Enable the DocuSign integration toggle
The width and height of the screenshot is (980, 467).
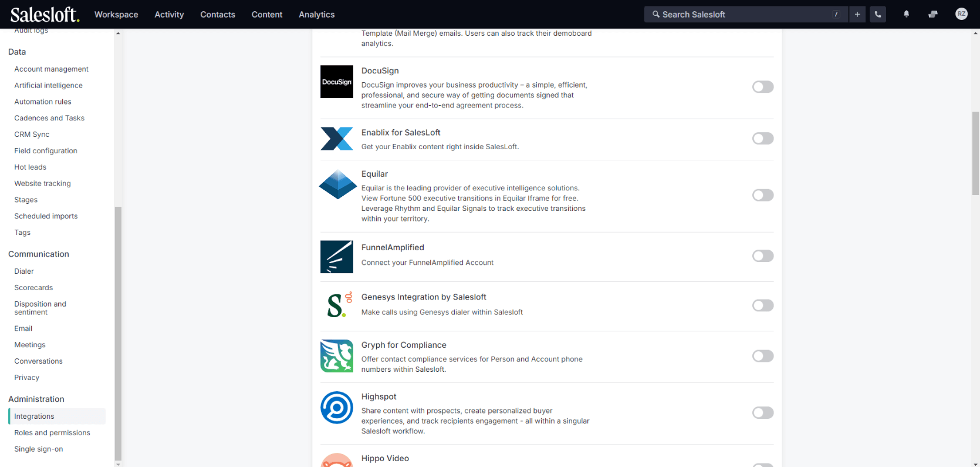pos(763,87)
